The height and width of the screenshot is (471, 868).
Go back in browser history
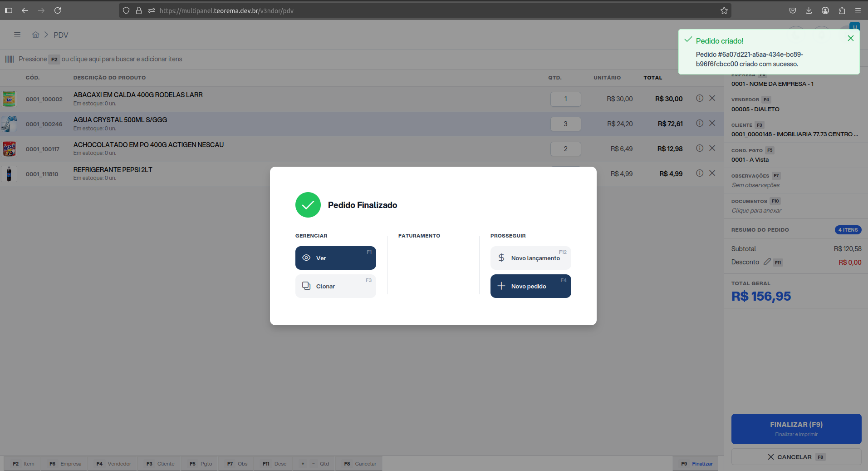pyautogui.click(x=25, y=10)
